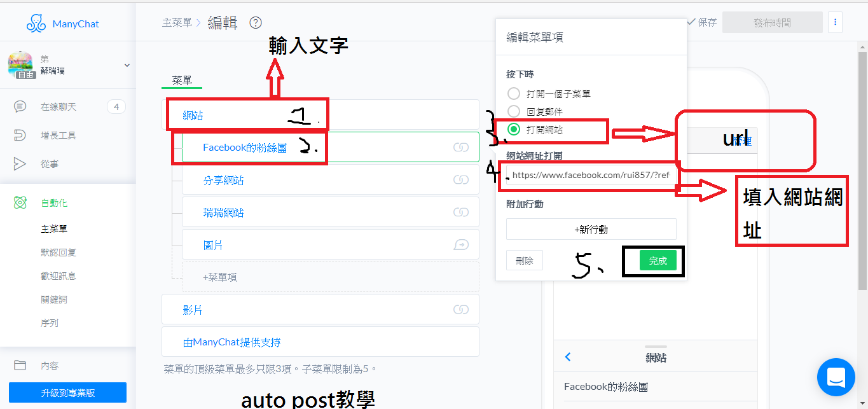Click link icon on 瑞瑞網站 row

pyautogui.click(x=460, y=212)
